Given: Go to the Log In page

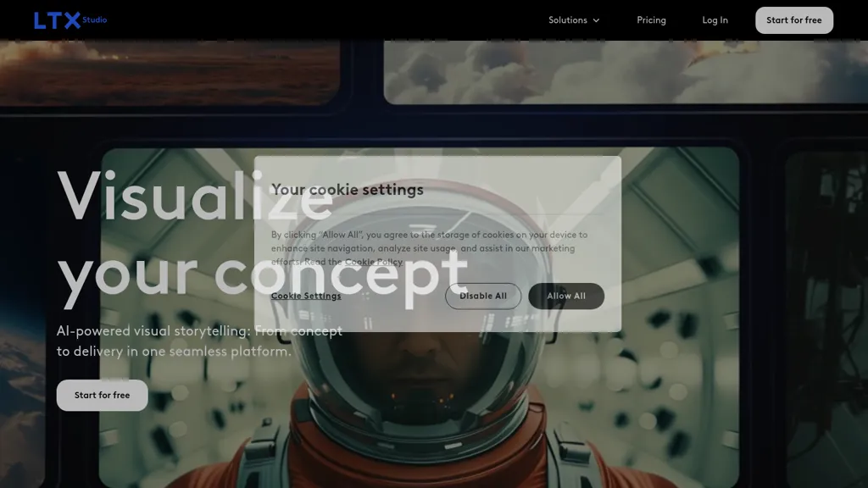Looking at the screenshot, I should tap(715, 20).
